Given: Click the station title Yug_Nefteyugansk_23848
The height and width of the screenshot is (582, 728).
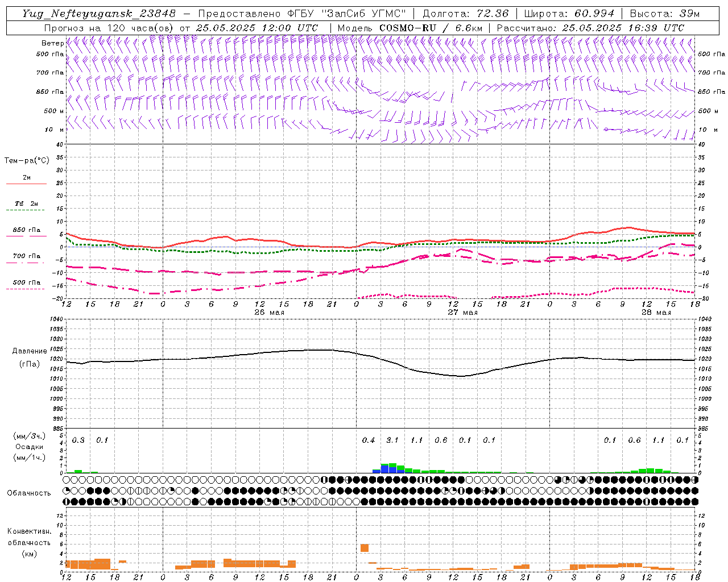Looking at the screenshot, I should tap(99, 14).
